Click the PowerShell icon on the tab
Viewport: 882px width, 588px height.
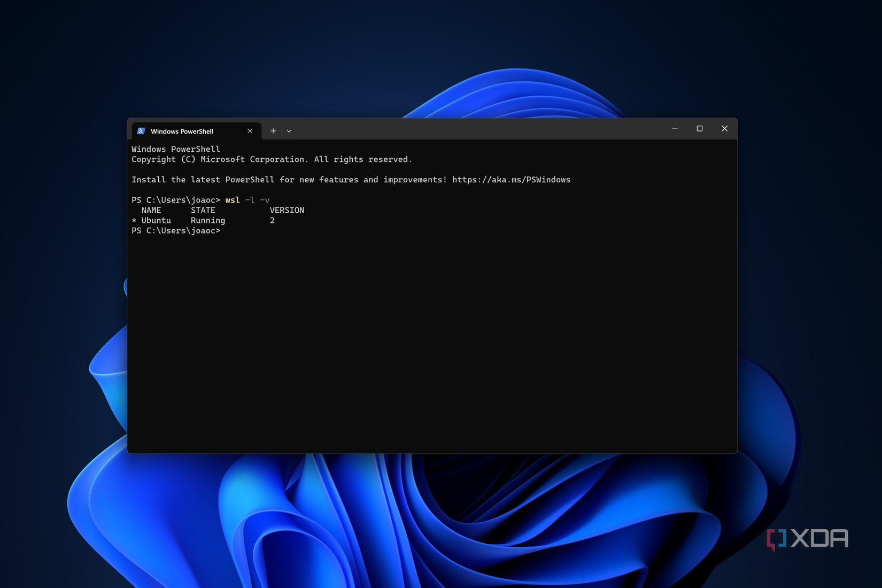point(141,131)
